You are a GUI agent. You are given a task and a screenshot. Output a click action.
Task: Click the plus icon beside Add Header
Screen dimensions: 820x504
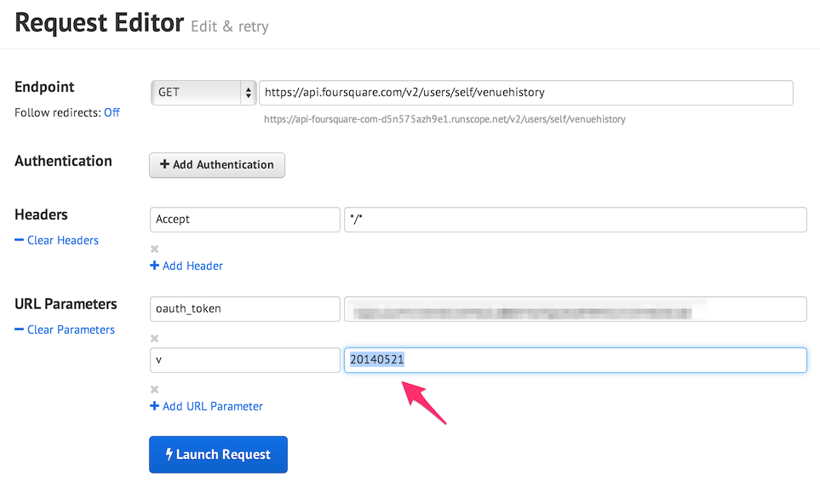pyautogui.click(x=155, y=266)
